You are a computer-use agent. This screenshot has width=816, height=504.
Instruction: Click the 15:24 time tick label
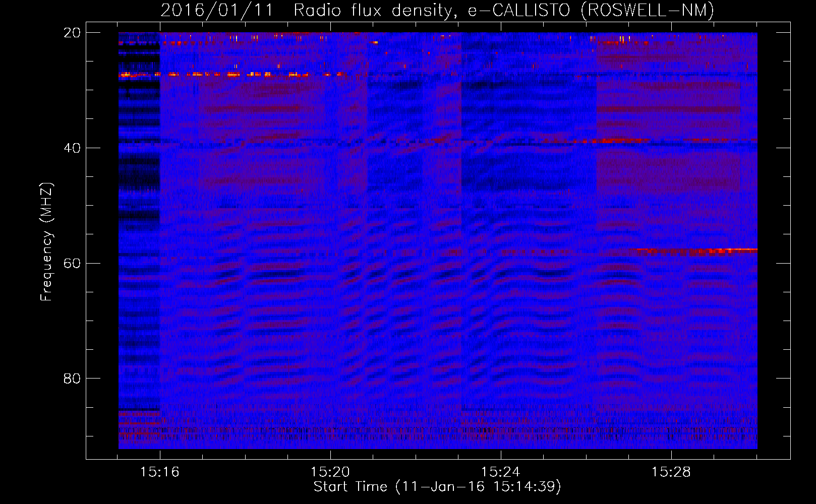click(500, 472)
